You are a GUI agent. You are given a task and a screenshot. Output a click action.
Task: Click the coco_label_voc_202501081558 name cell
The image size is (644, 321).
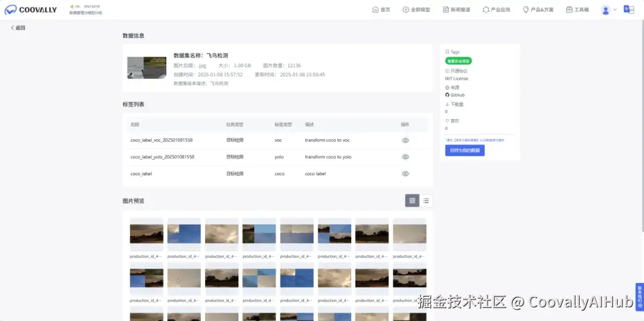[x=162, y=140]
